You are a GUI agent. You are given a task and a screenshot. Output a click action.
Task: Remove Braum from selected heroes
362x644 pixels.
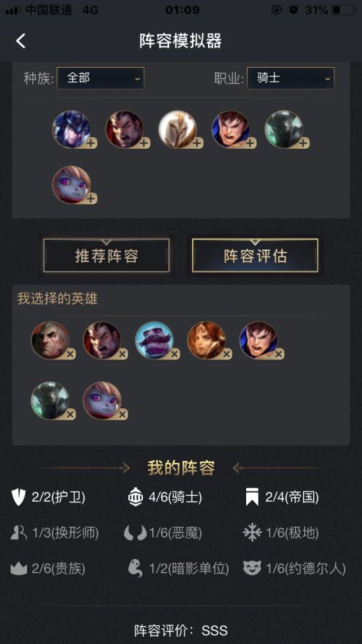click(x=174, y=354)
